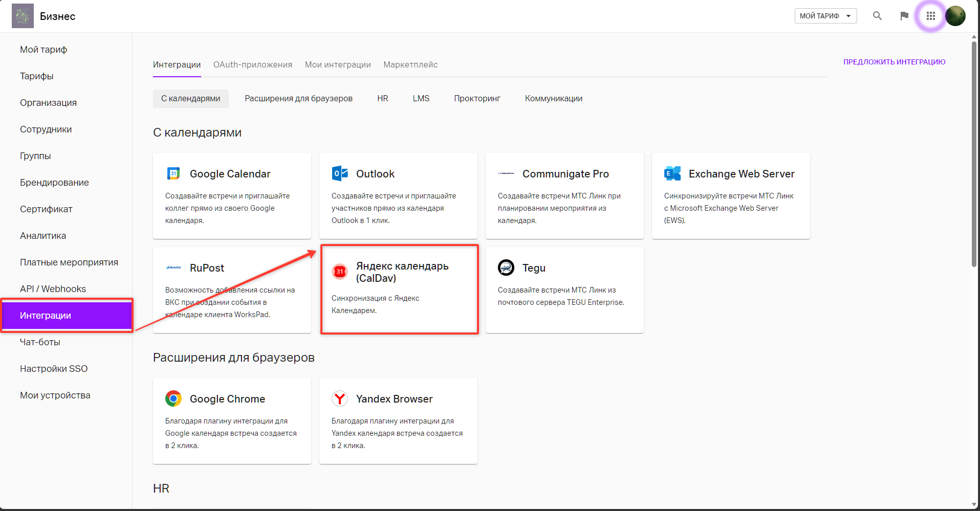Open the RuPost card title
Screen dimensions: 980x511
[x=207, y=268]
